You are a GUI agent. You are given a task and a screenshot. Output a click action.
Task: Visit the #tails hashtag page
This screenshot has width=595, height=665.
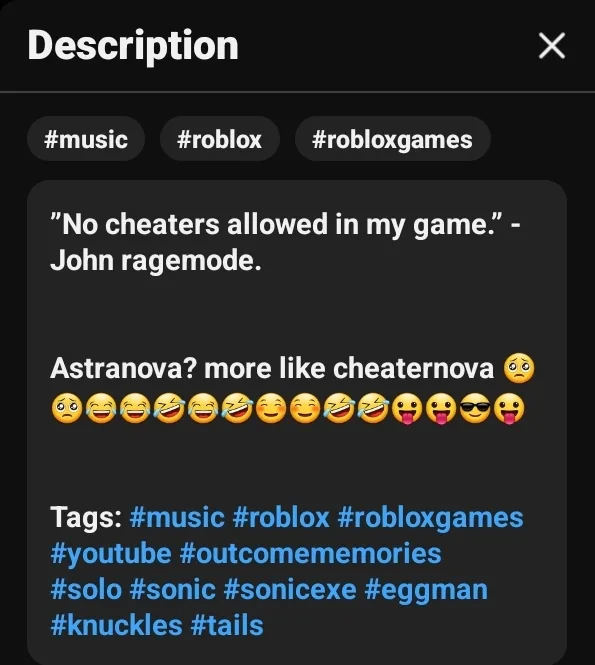[x=227, y=626]
